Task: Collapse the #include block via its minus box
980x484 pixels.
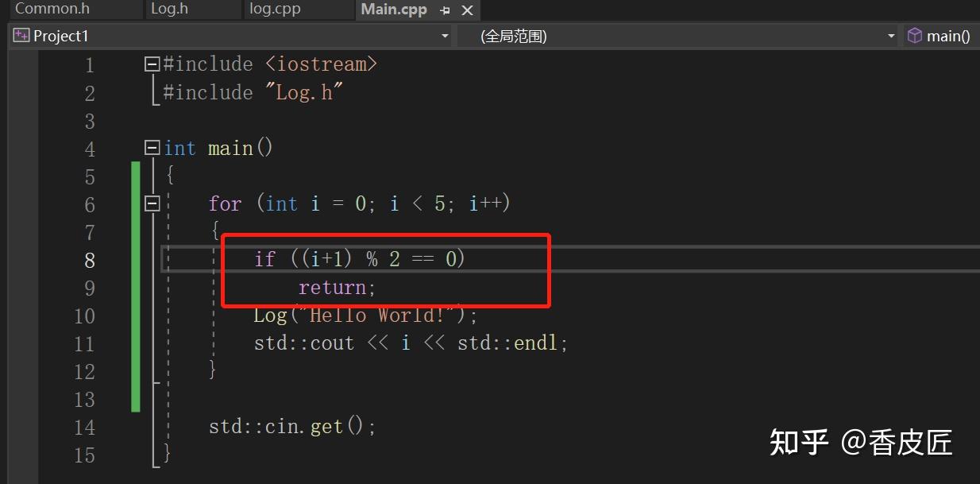Action: pos(151,64)
